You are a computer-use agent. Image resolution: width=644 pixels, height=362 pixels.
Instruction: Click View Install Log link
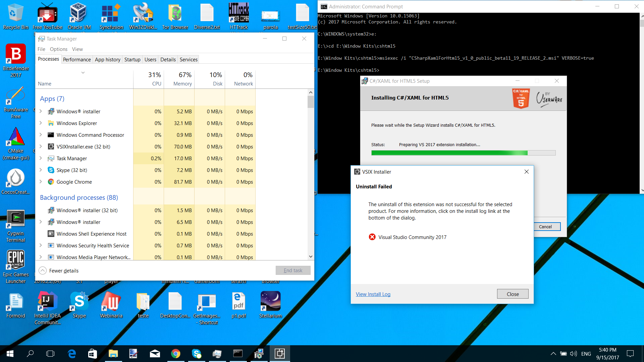point(373,294)
